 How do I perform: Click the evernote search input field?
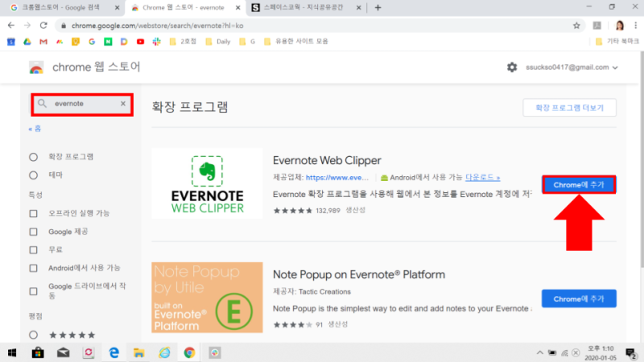pos(82,104)
